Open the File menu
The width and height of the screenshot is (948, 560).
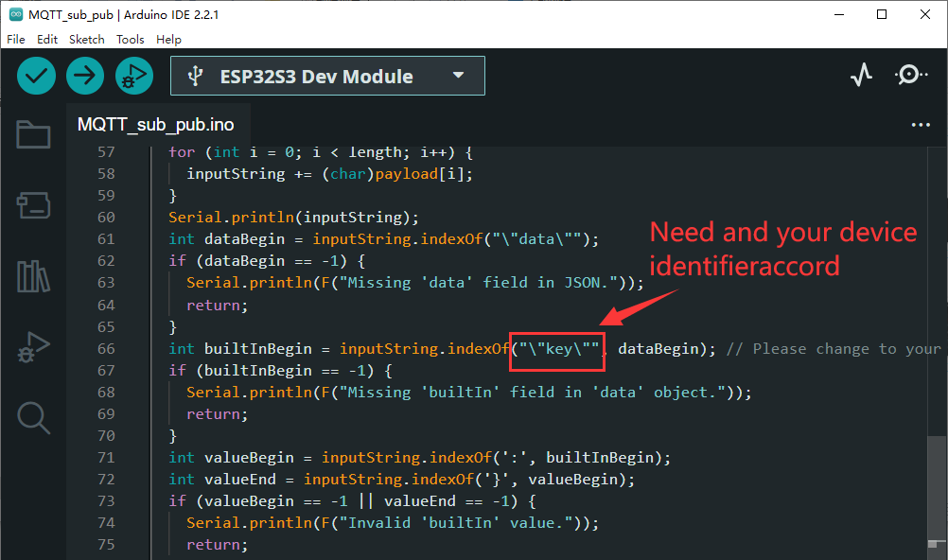click(x=16, y=40)
